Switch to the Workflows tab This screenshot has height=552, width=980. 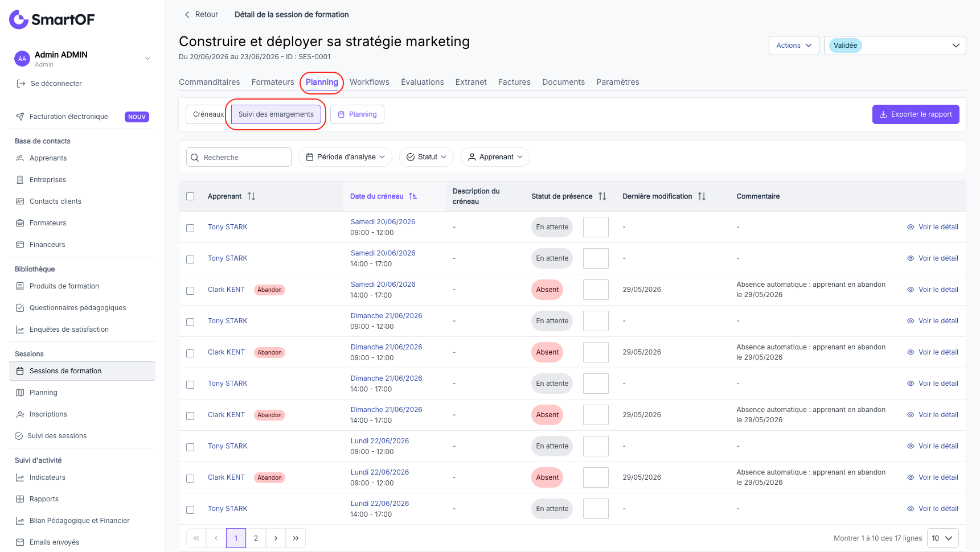tap(370, 82)
